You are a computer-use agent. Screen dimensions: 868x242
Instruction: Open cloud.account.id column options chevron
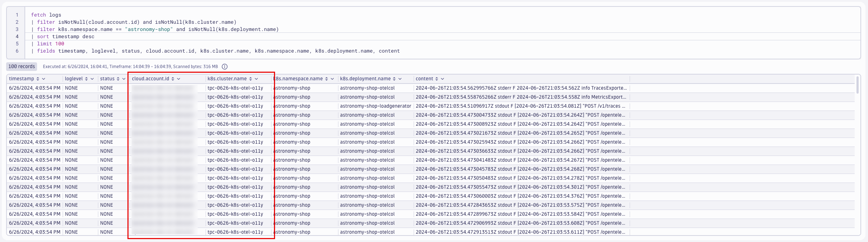[179, 79]
